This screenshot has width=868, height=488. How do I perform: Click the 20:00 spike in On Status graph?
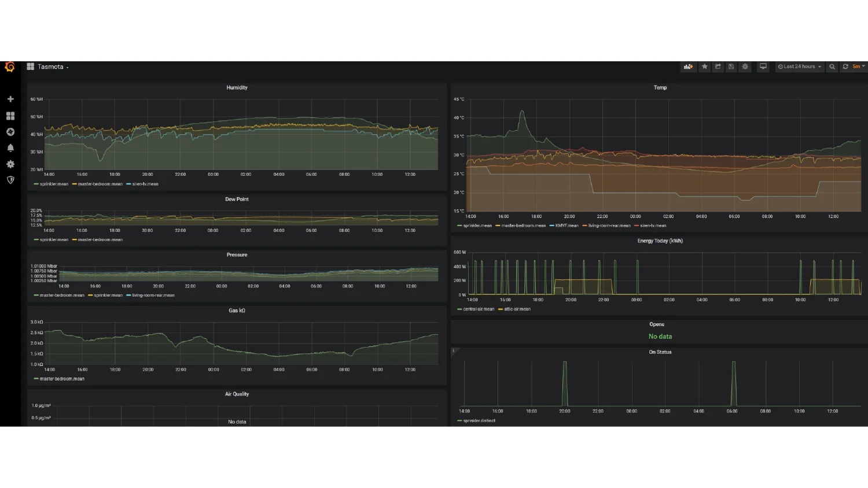click(x=565, y=384)
